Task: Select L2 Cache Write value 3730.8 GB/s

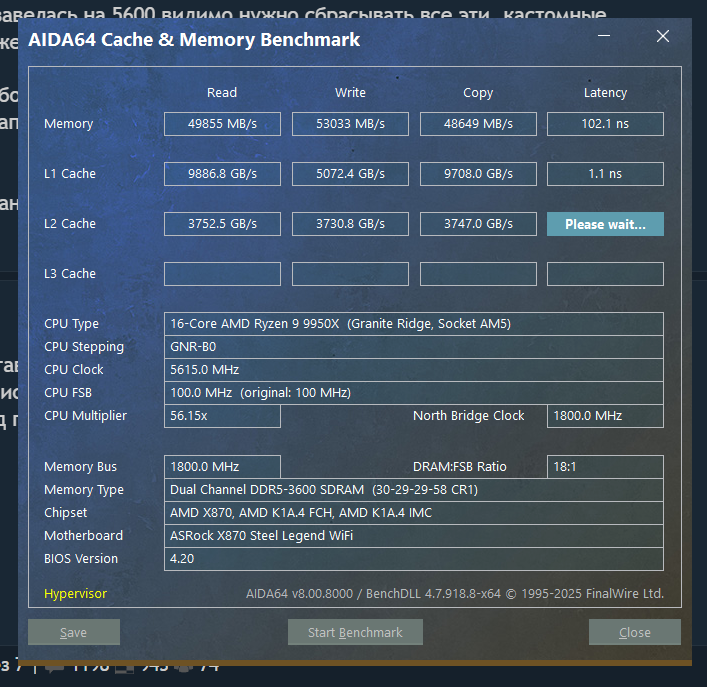Action: pos(350,224)
